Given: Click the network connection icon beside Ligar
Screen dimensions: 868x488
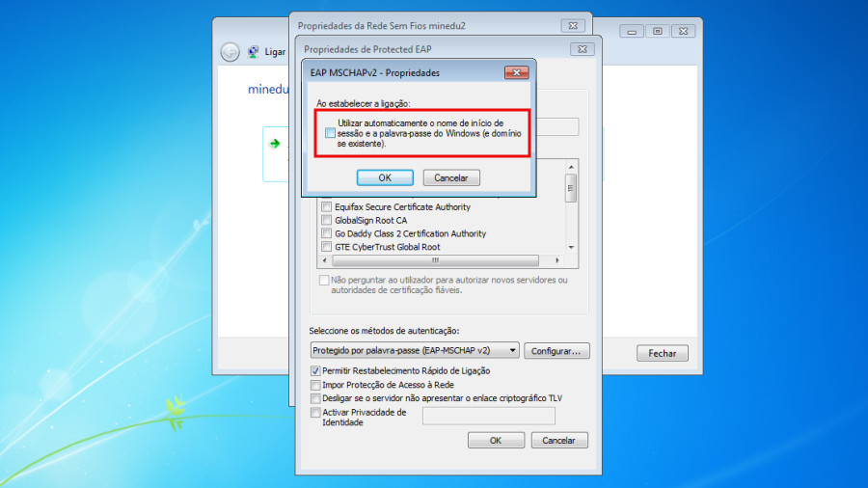Looking at the screenshot, I should (x=254, y=51).
